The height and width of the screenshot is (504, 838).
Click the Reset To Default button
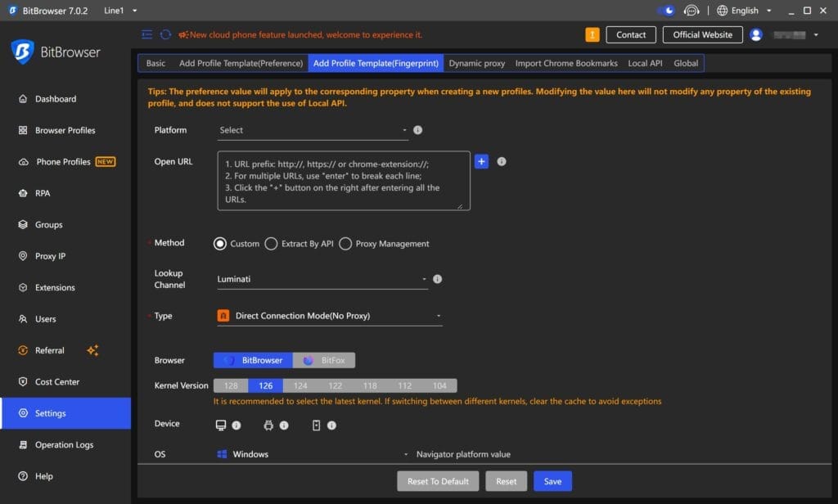(438, 481)
